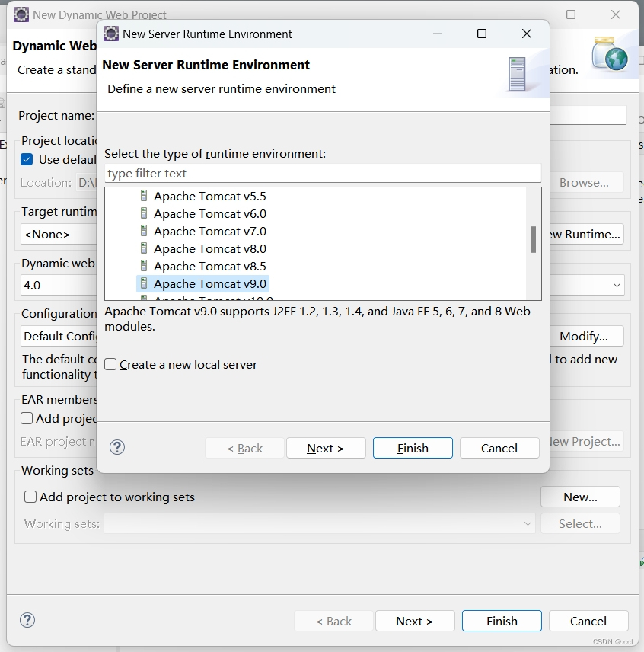Click Next in New Dynamic Web Project window
This screenshot has width=644, height=652.
(415, 621)
